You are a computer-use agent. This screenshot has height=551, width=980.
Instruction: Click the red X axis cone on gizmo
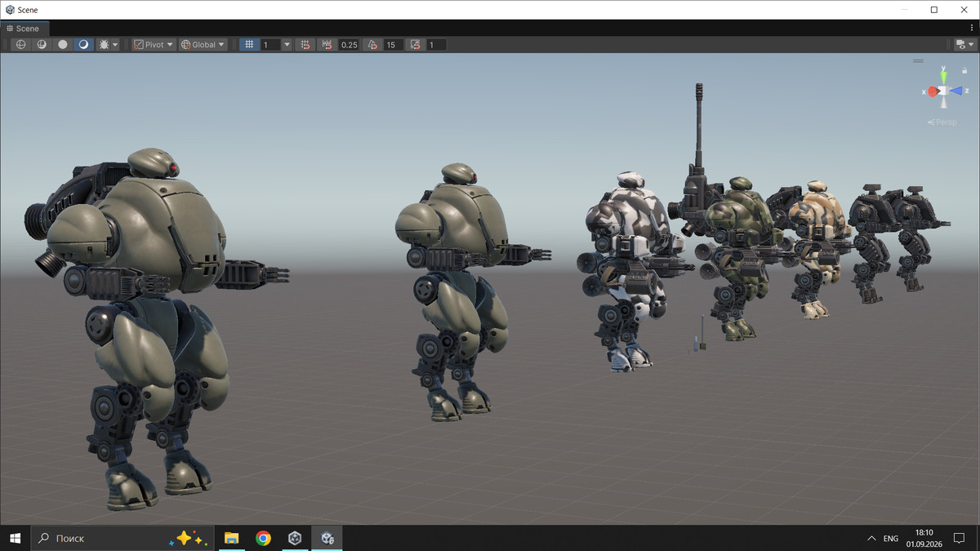pyautogui.click(x=932, y=91)
